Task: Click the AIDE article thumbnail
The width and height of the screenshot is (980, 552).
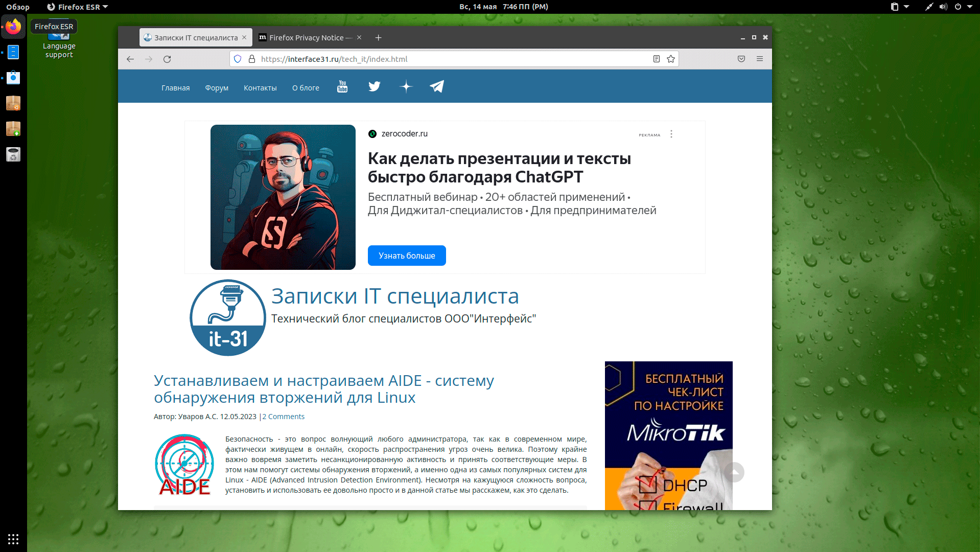Action: (184, 465)
